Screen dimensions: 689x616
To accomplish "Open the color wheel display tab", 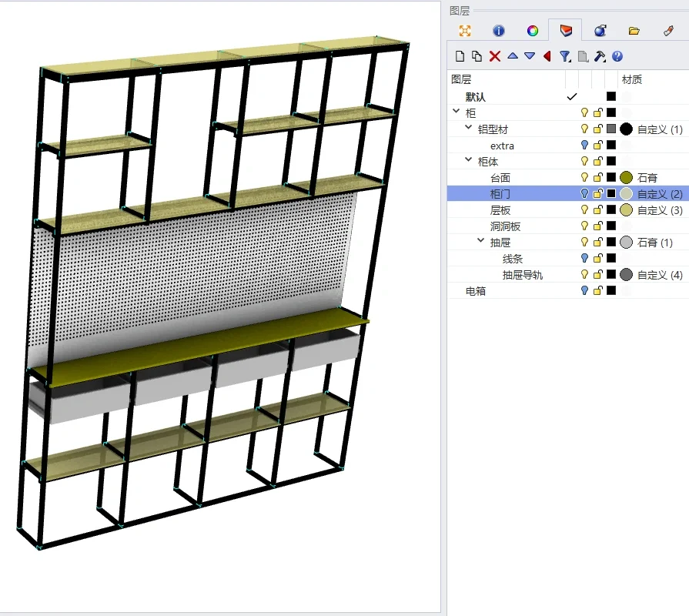I will (533, 31).
